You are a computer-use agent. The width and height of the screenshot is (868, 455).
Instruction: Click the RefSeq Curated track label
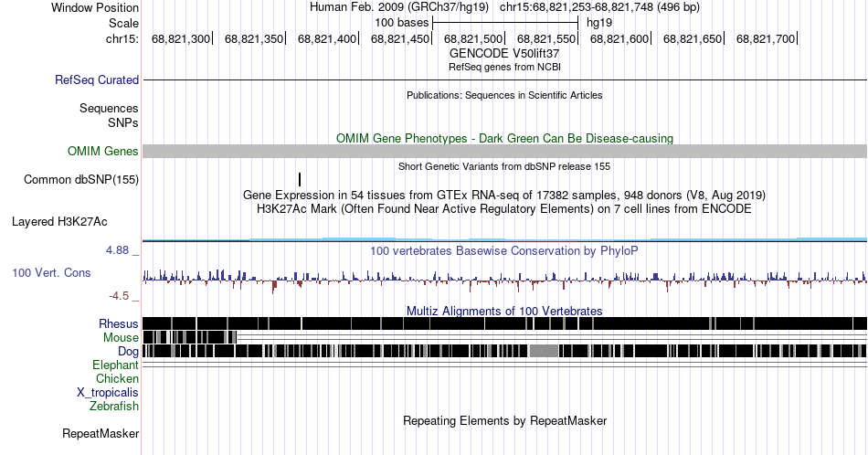[x=97, y=79]
